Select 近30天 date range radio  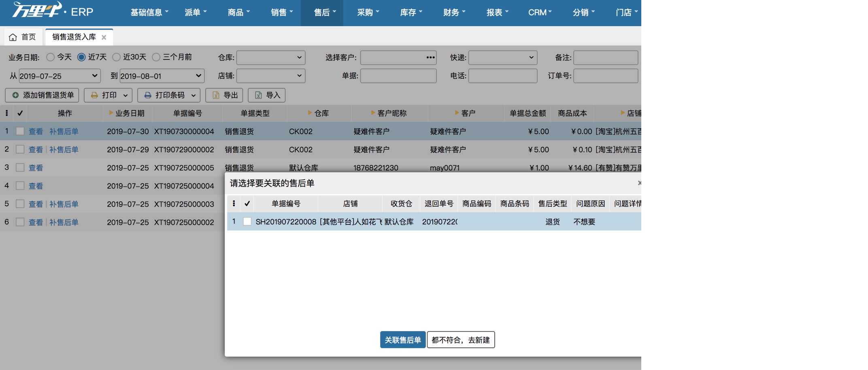(116, 57)
